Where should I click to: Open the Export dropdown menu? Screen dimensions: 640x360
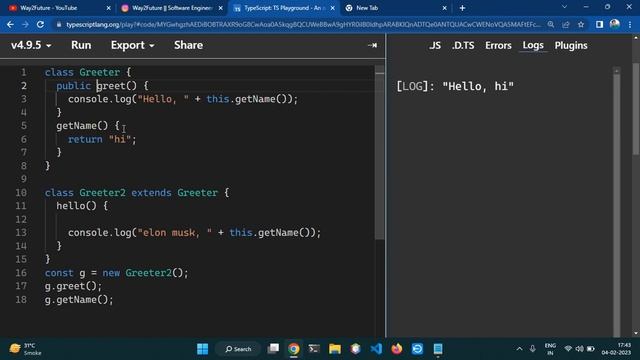(132, 45)
